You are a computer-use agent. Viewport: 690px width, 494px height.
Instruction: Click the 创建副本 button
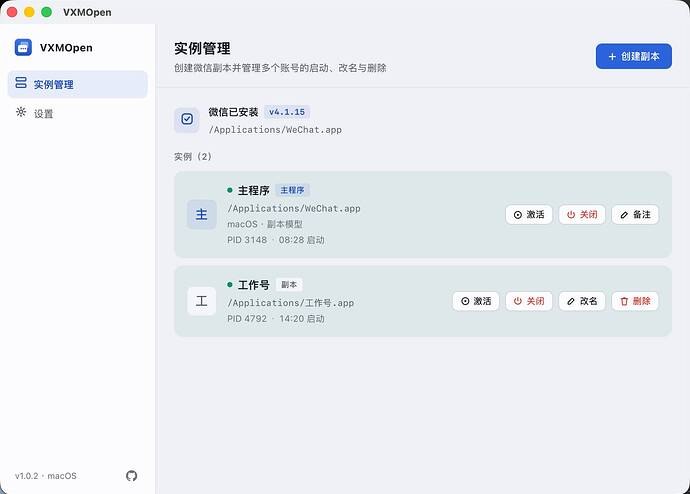pos(634,56)
